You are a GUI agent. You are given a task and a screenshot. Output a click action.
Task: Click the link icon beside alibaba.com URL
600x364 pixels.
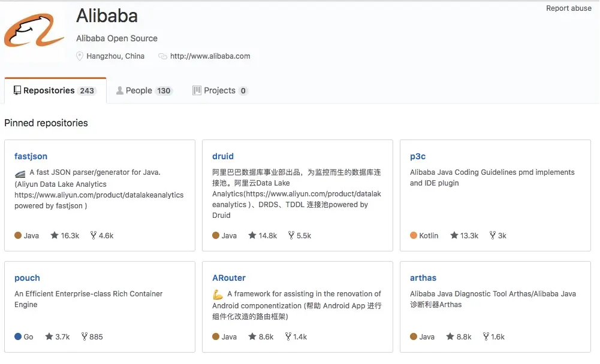[x=162, y=56]
